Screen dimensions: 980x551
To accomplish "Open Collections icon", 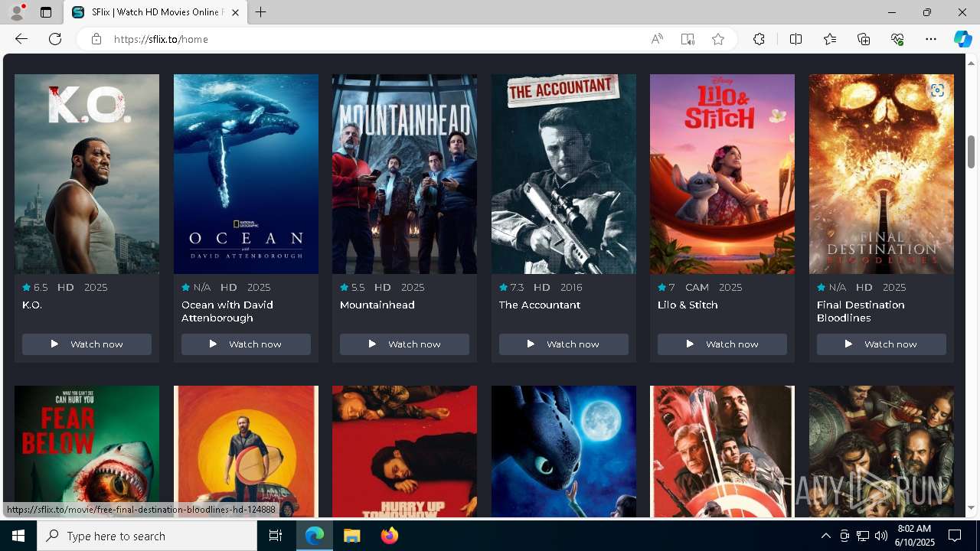I will pyautogui.click(x=864, y=39).
